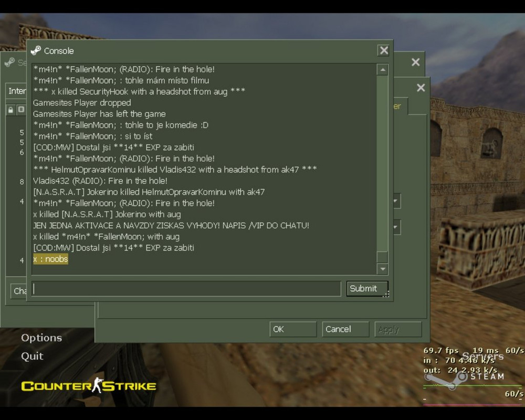Screen dimensions: 525x420
Task: Open the lower dropdown in options dialog
Action: point(397,227)
